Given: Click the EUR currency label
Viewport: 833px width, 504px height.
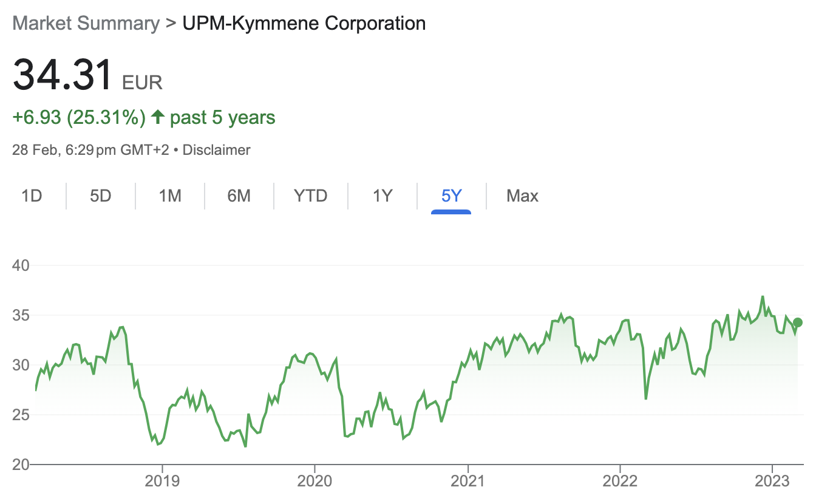Looking at the screenshot, I should click(143, 82).
